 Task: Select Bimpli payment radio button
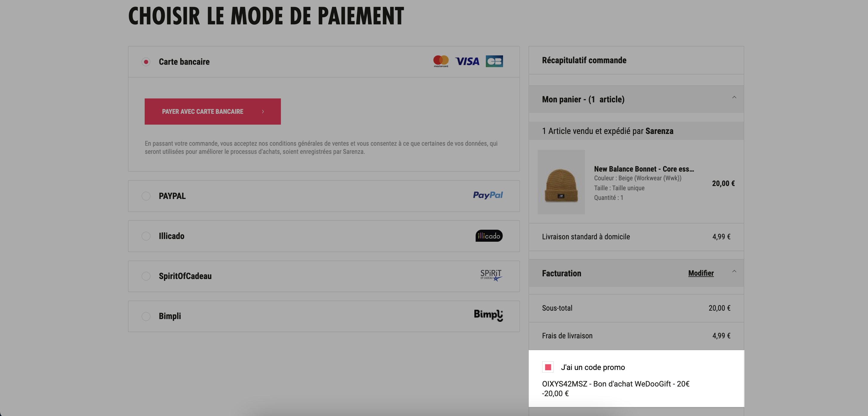146,316
